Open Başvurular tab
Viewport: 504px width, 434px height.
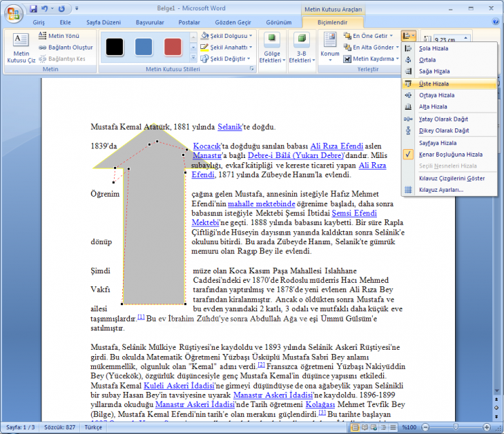click(x=150, y=23)
